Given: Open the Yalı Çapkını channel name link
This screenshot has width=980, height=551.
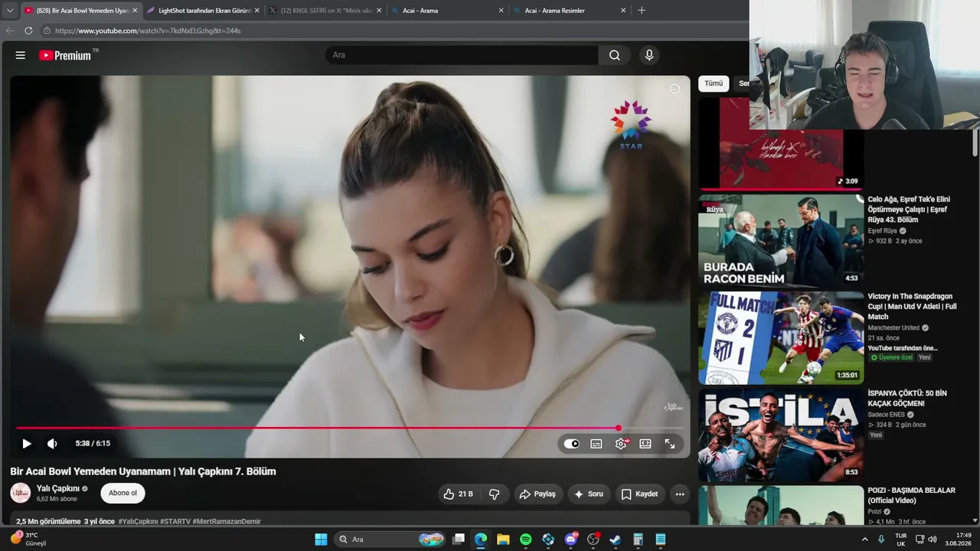Looking at the screenshot, I should (58, 488).
